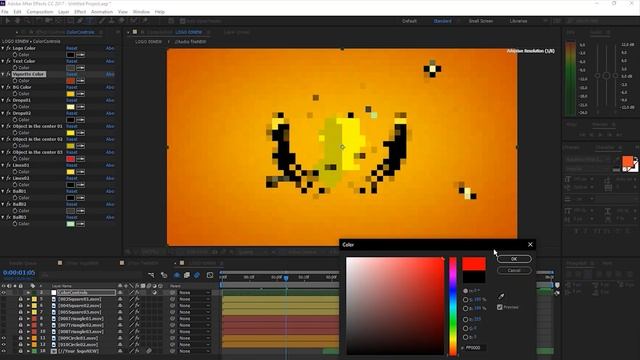Click Vignette Color red swatch
The image size is (640, 360).
[x=71, y=81]
